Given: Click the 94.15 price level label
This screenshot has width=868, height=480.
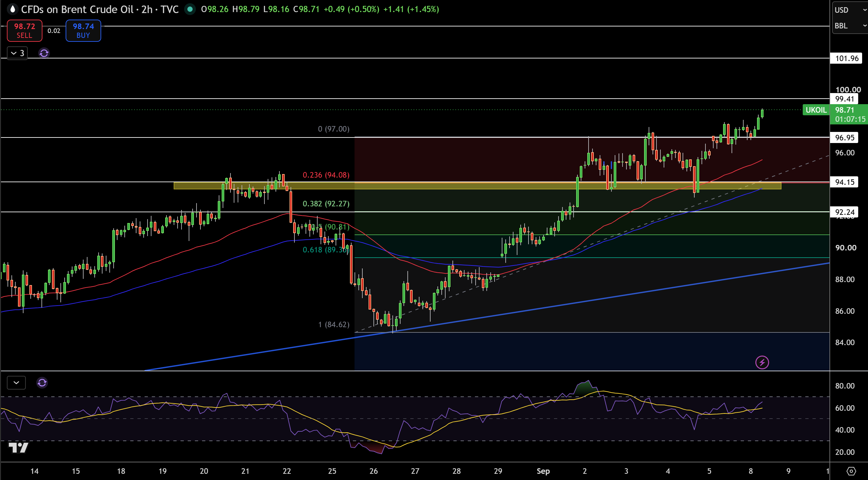Looking at the screenshot, I should pos(844,182).
